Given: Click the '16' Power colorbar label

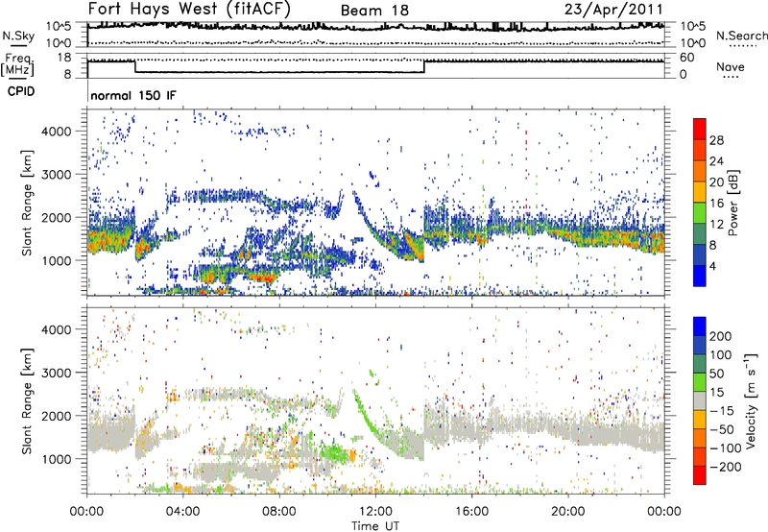Looking at the screenshot, I should (x=716, y=203).
